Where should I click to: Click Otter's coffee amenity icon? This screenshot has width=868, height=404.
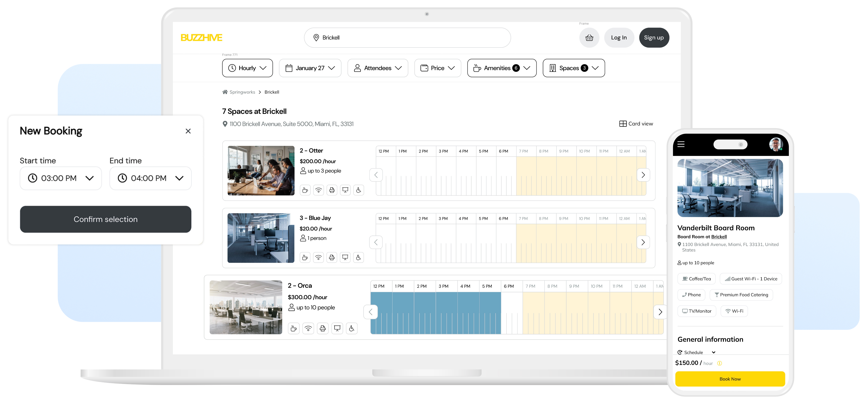[305, 190]
